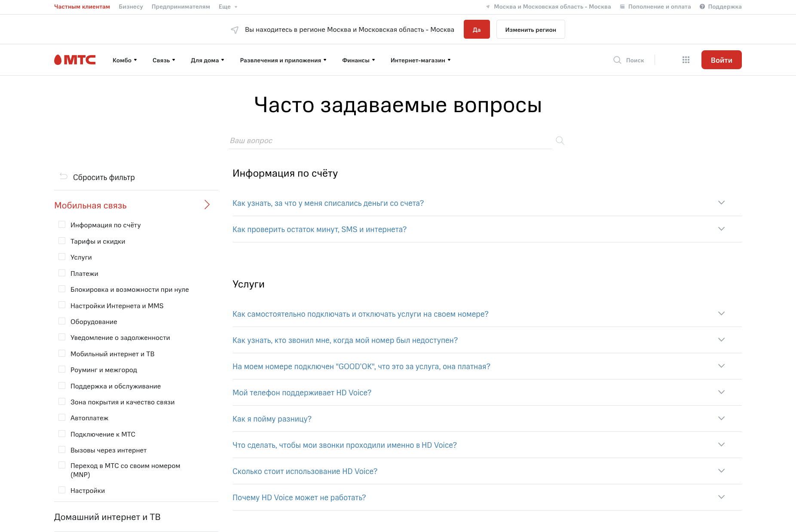The image size is (796, 532).
Task: Open the Для дома menu
Action: tap(208, 60)
